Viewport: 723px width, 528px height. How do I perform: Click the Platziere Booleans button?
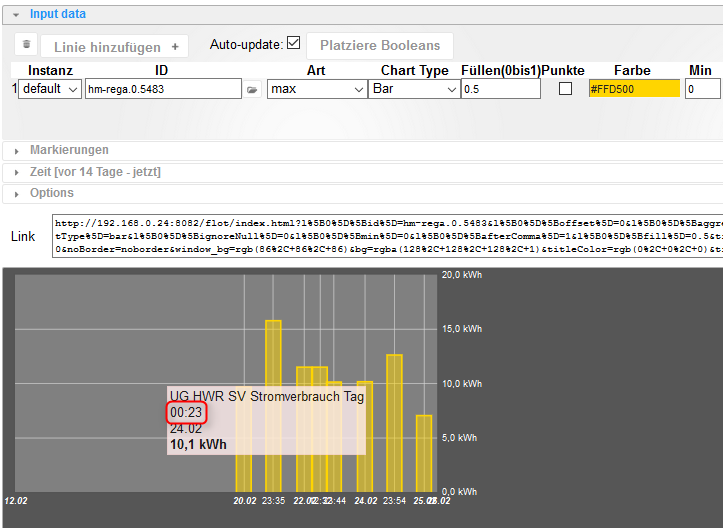380,46
